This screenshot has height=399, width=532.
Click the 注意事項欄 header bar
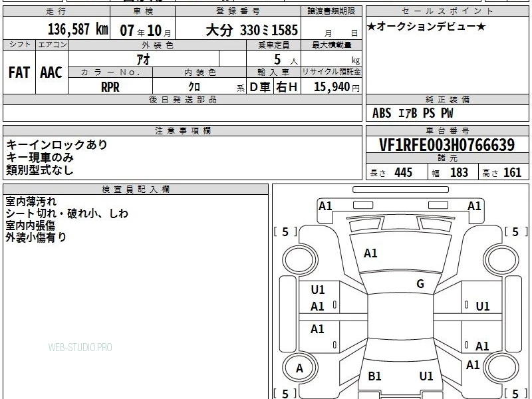pos(182,130)
